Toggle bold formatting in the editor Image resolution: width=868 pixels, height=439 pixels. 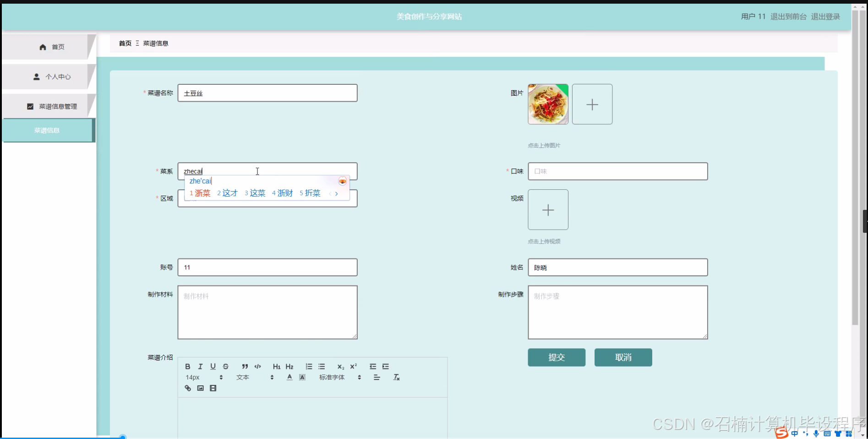(x=187, y=366)
